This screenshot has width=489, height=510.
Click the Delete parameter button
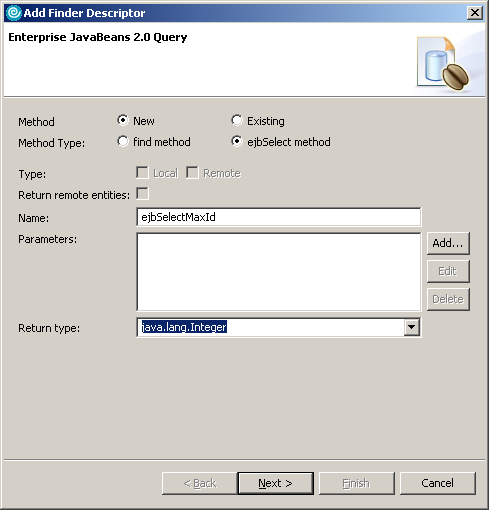448,299
